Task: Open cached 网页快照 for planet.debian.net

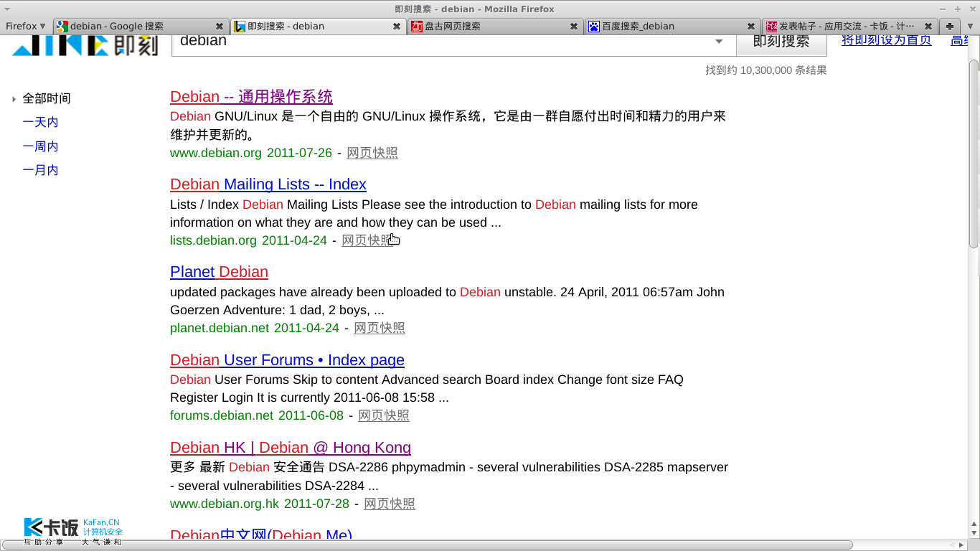Action: [x=380, y=328]
